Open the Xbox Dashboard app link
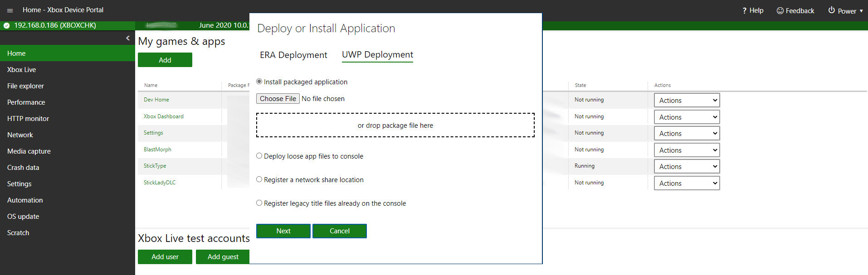The width and height of the screenshot is (868, 275). click(x=164, y=116)
